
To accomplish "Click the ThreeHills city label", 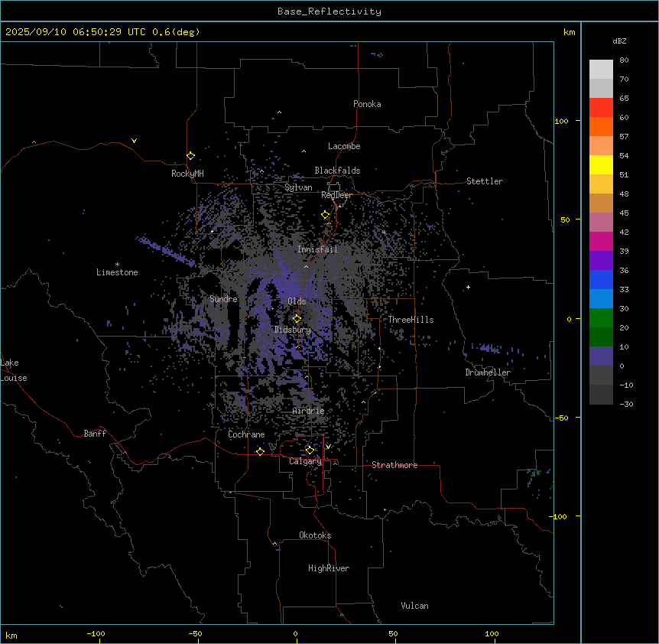I will tap(411, 320).
